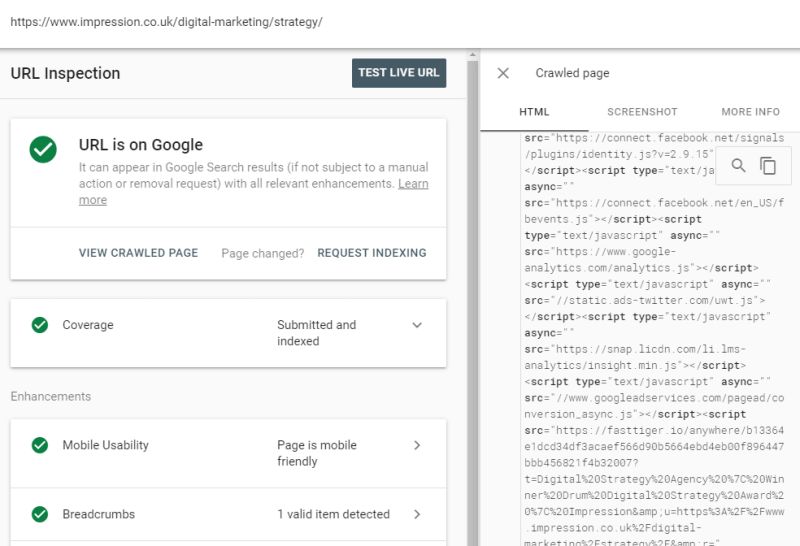800x546 pixels.
Task: Click the 'URL is on Google' heading
Action: [x=141, y=145]
